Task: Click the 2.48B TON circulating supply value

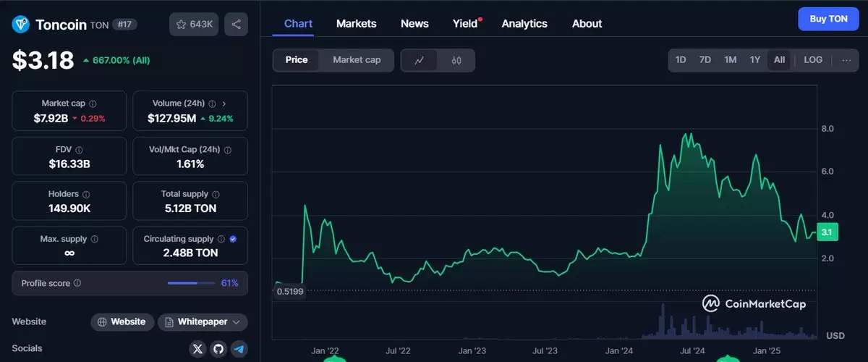Action: coord(190,253)
